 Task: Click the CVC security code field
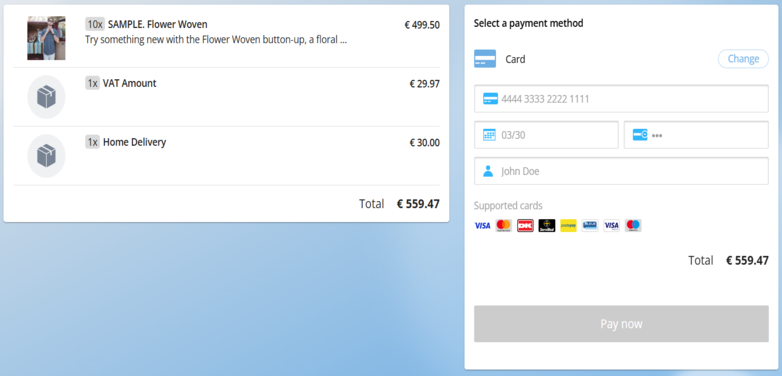point(696,135)
